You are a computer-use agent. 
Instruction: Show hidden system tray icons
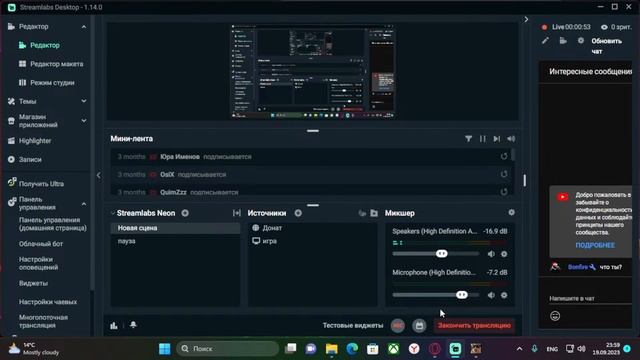[x=519, y=349]
